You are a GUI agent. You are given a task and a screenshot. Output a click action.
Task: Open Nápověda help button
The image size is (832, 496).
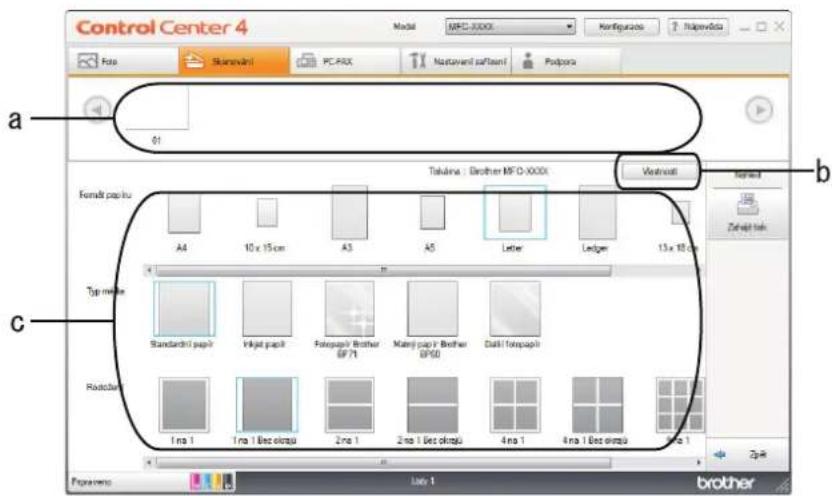(x=698, y=27)
